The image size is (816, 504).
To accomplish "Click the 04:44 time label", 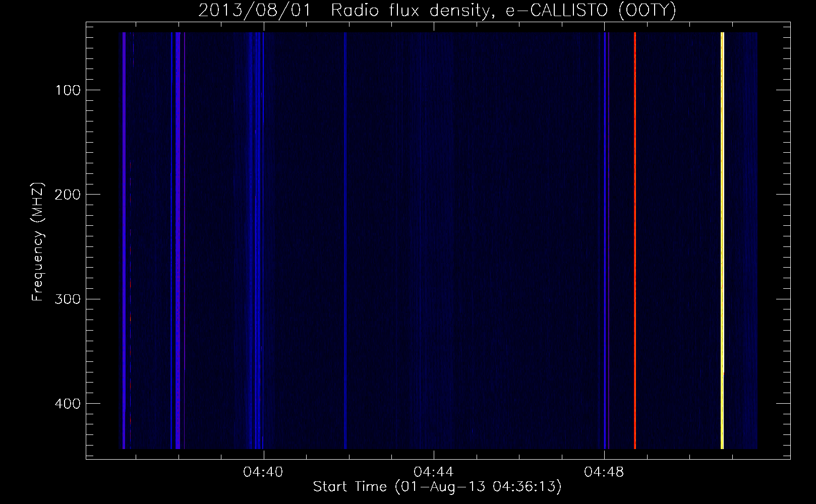I will coord(433,472).
